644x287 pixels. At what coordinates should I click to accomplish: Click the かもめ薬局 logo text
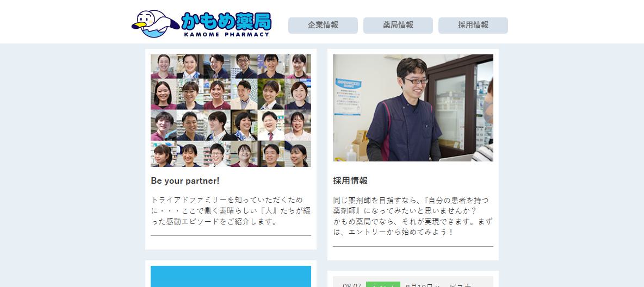pos(226,21)
